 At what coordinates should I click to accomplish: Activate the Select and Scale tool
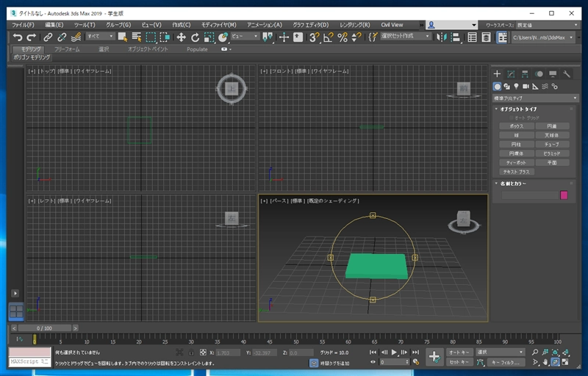point(209,37)
